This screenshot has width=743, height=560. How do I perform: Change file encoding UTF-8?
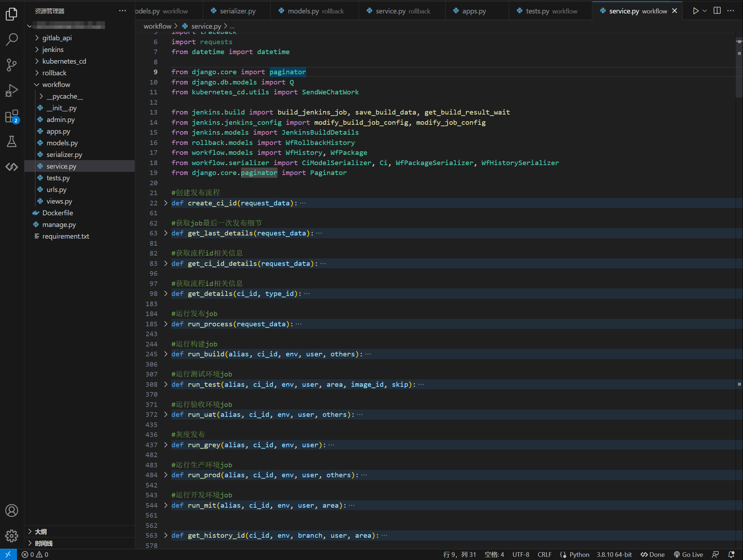521,554
